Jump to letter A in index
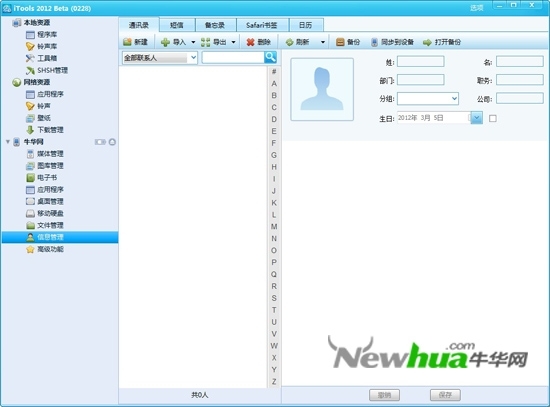 tap(274, 84)
